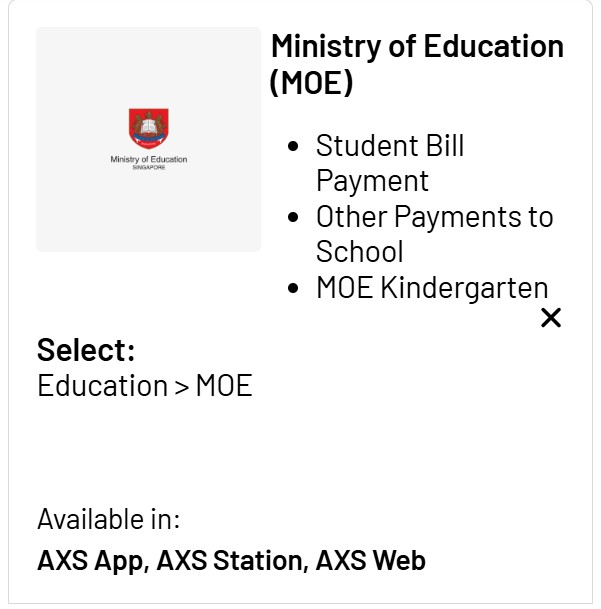This screenshot has width=601, height=609.
Task: Click the bold 'Select:' label
Action: pos(86,350)
